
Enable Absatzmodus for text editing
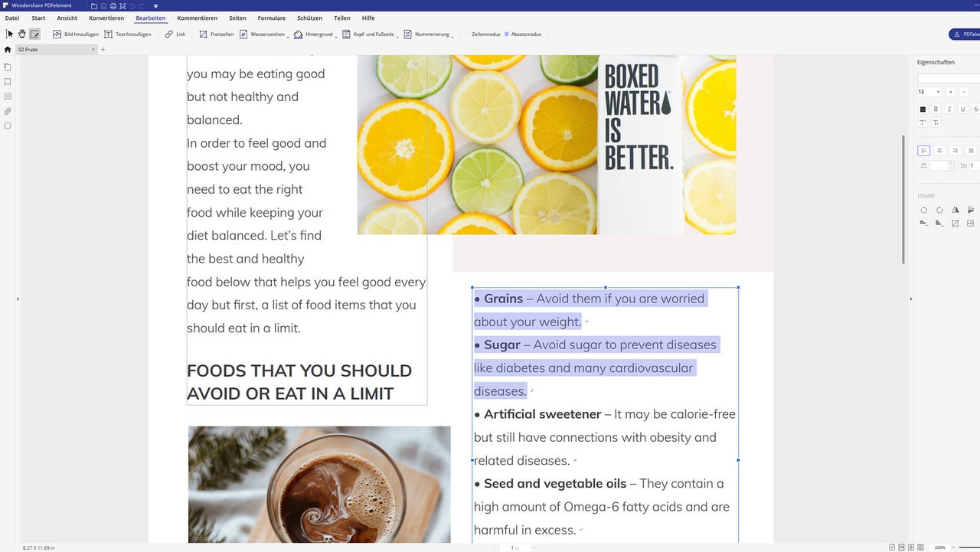pyautogui.click(x=525, y=34)
